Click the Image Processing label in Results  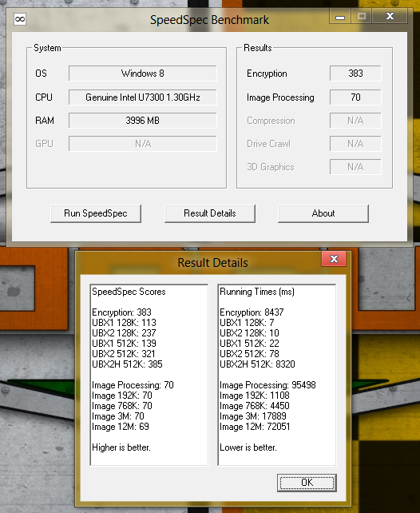280,97
